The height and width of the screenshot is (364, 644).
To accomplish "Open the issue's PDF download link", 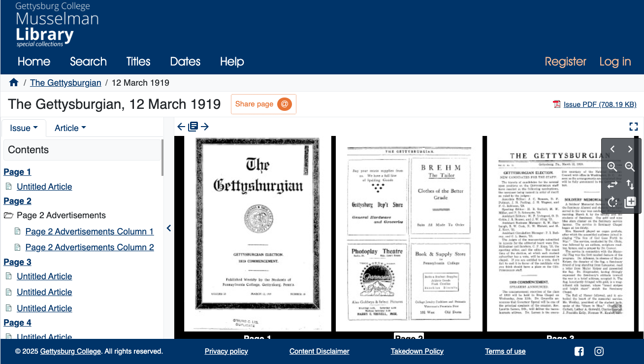I will click(600, 104).
